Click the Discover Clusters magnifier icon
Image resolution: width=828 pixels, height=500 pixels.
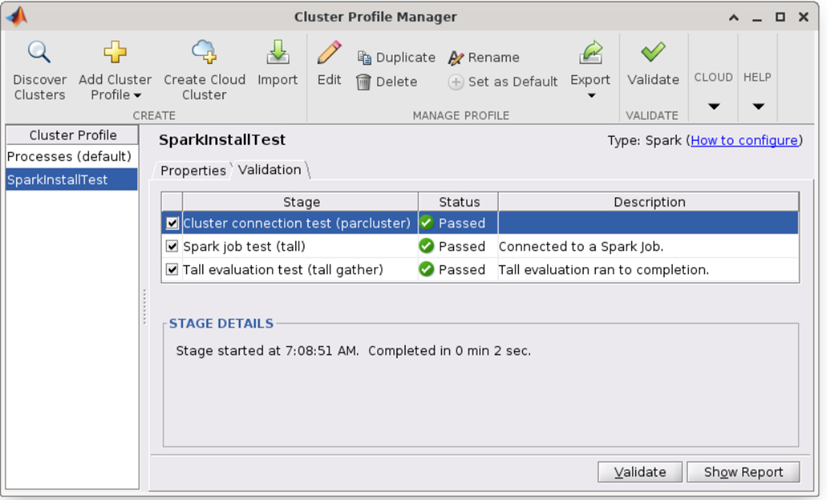39,53
